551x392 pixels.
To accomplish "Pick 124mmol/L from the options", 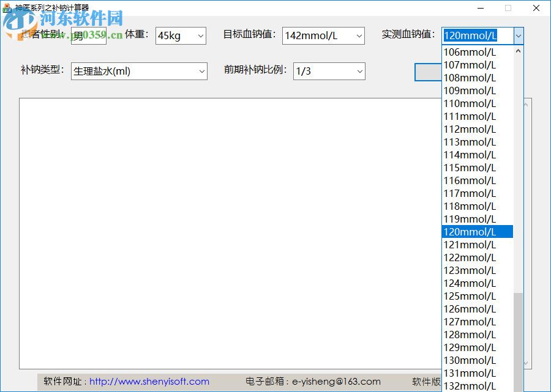I will click(x=477, y=283).
